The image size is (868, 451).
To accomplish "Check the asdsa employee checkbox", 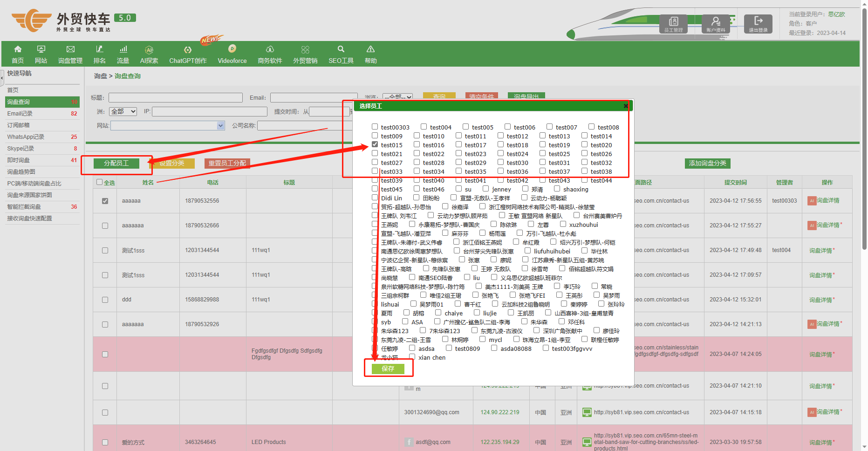I will point(412,348).
